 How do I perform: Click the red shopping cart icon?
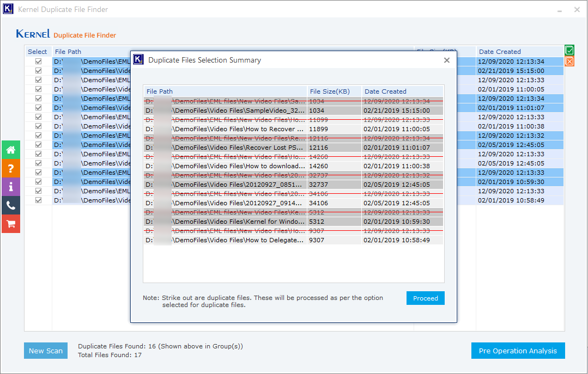click(x=11, y=224)
